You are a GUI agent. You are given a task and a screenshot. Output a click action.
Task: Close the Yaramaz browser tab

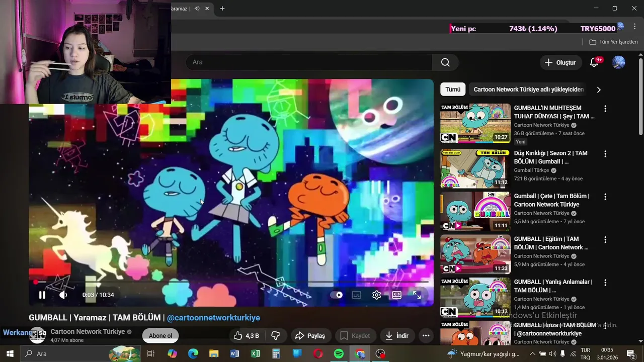tap(207, 9)
